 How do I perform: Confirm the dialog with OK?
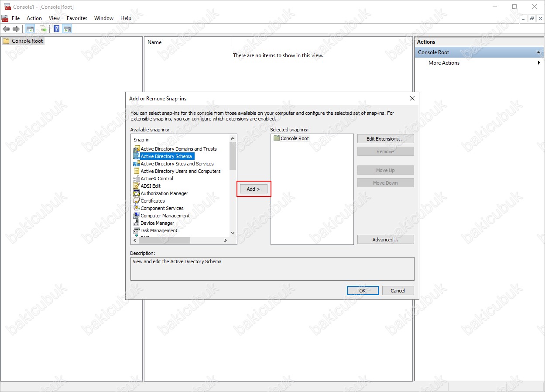tap(363, 291)
